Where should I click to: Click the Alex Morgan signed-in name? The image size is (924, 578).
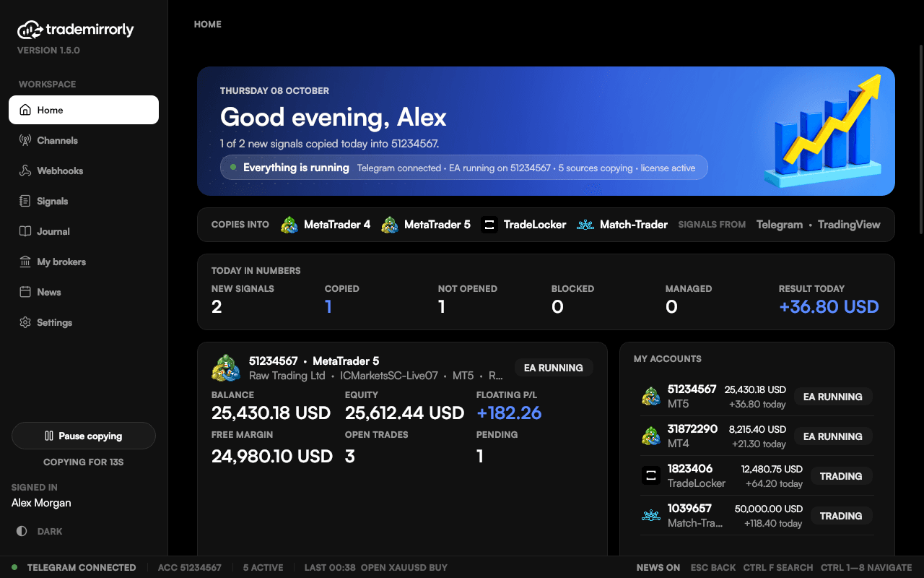tap(41, 503)
